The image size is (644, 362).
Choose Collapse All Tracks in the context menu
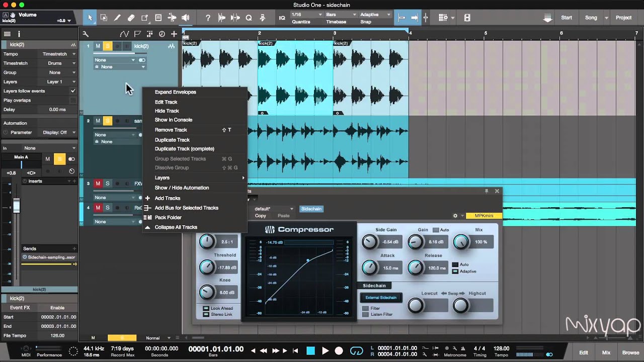[176, 227]
